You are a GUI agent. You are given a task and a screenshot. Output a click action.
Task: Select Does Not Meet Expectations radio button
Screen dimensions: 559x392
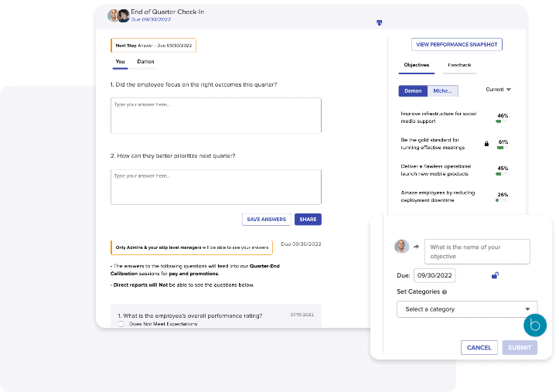[x=121, y=324]
